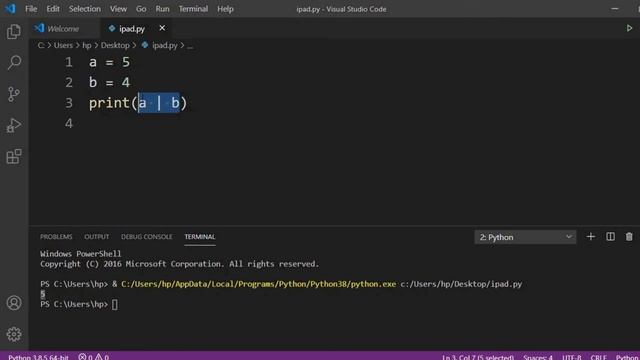Screen dimensions: 640x360
Task: Open the Help menu
Action: (225, 9)
